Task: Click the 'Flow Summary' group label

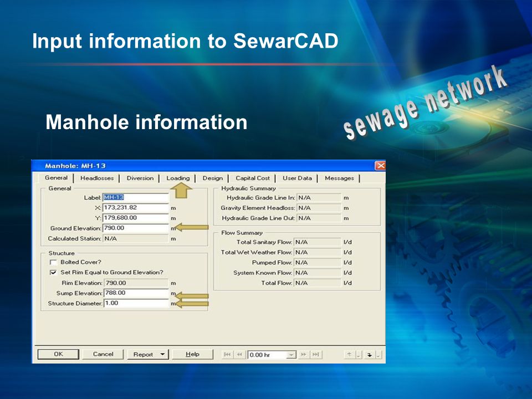Action: 242,233
